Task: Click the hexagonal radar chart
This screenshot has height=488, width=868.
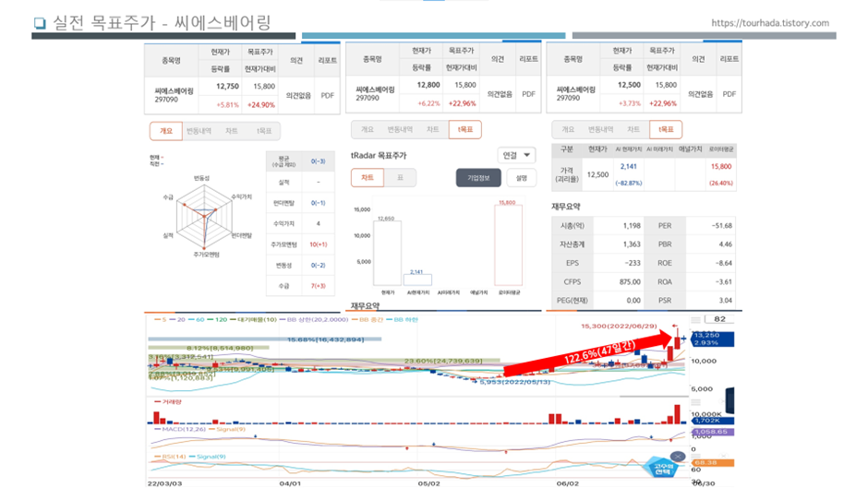Action: pos(204,217)
